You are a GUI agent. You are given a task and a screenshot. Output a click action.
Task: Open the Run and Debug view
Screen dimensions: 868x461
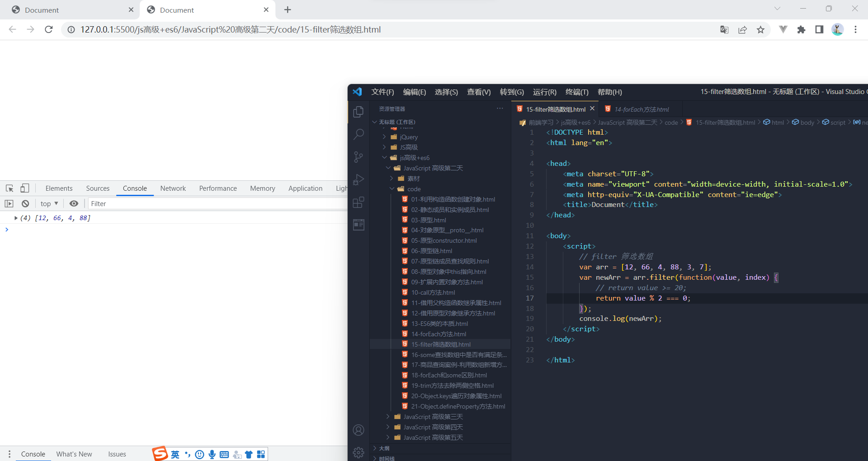point(358,179)
